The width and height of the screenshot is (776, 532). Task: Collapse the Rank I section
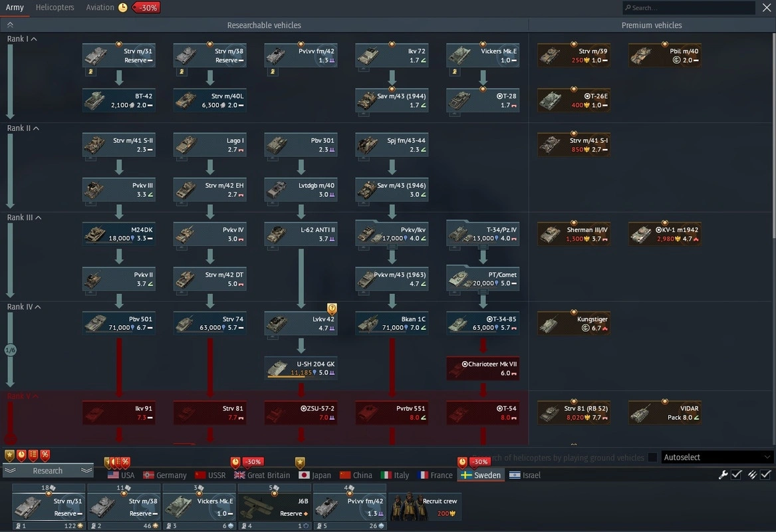point(34,39)
